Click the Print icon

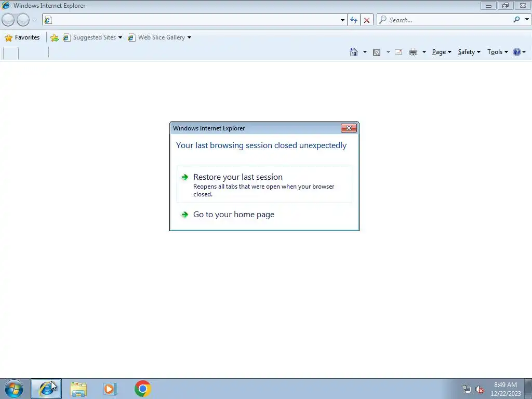pyautogui.click(x=413, y=52)
